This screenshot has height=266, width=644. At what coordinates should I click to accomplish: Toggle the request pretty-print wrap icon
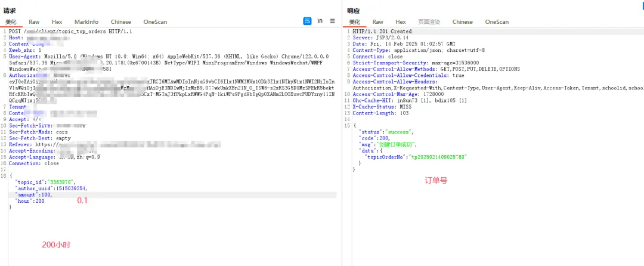tap(307, 21)
